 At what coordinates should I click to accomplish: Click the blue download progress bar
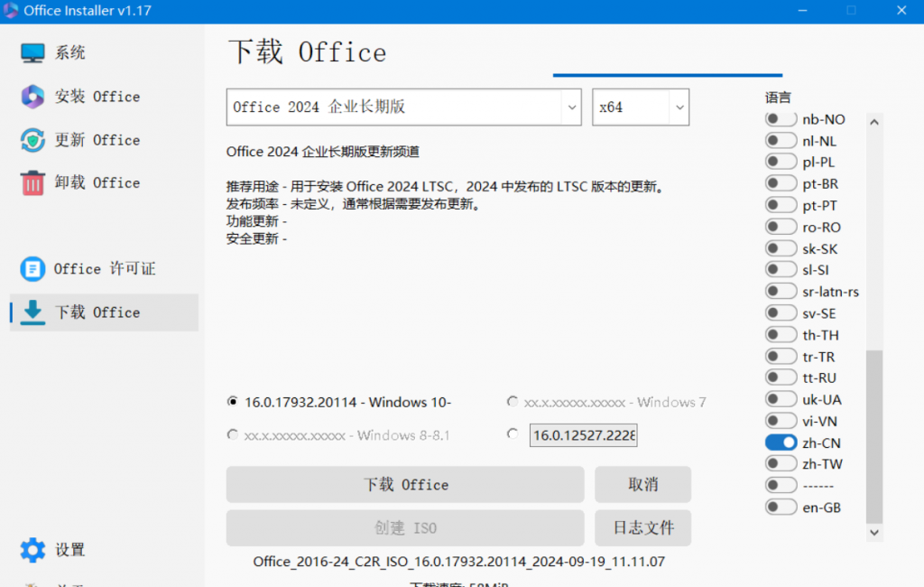[x=668, y=75]
